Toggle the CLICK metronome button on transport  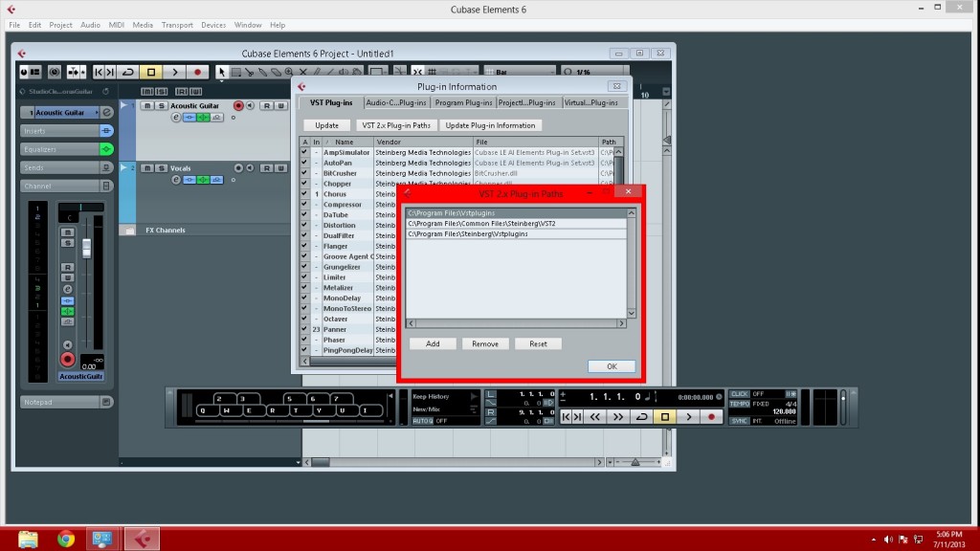(740, 394)
